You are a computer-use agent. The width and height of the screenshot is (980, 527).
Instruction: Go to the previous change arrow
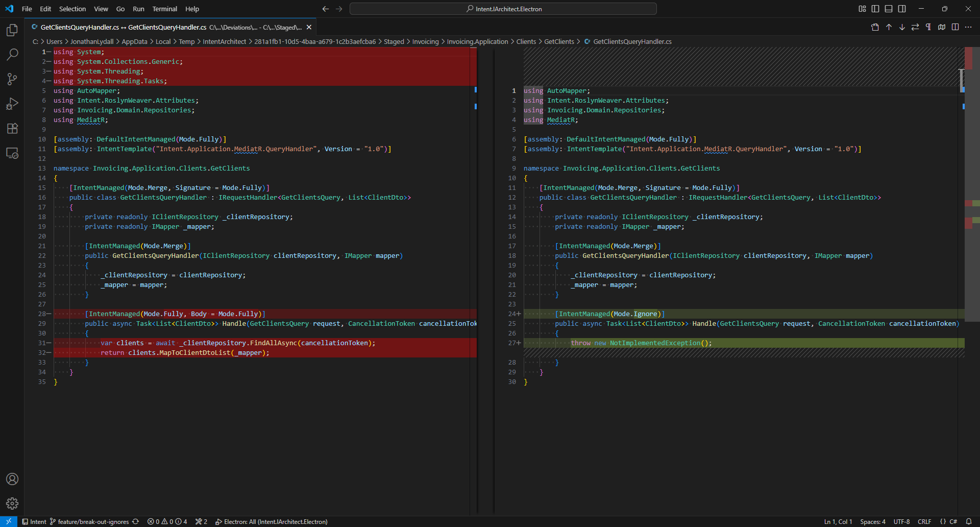pyautogui.click(x=889, y=27)
